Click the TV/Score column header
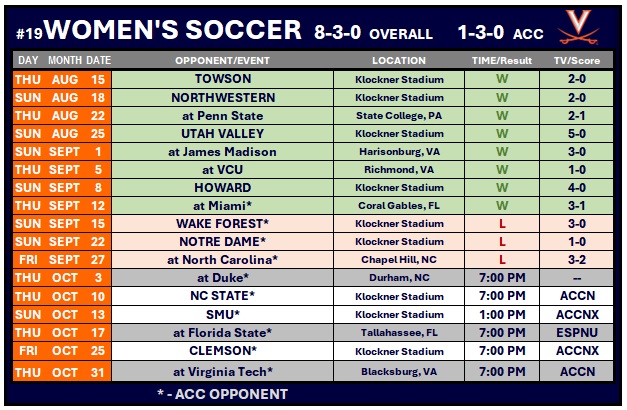The image size is (627, 410). 578,61
